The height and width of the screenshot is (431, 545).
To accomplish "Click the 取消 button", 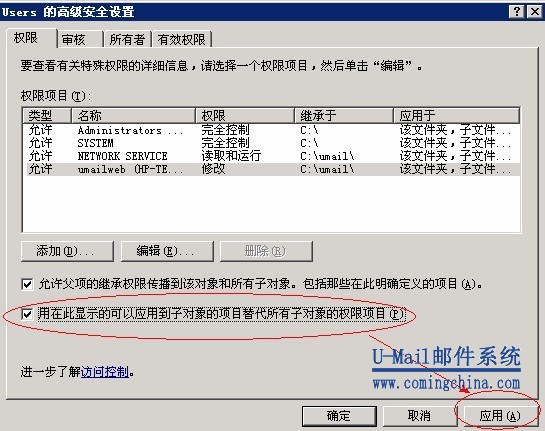I will 420,416.
